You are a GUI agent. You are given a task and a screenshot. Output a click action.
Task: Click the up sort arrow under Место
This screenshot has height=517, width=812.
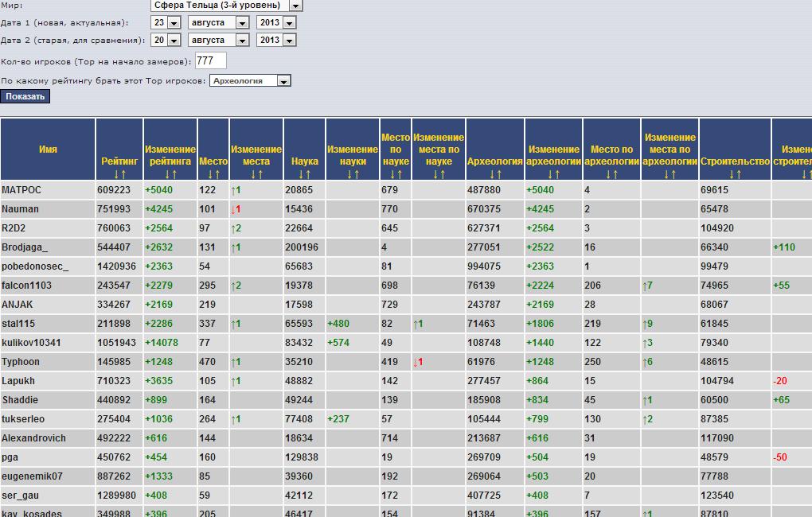217,174
